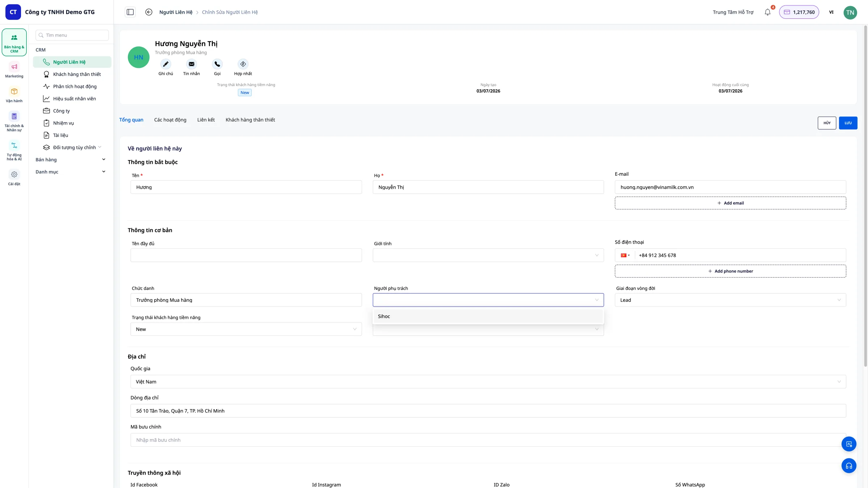Click the Mã bưu chính field

pyautogui.click(x=488, y=440)
